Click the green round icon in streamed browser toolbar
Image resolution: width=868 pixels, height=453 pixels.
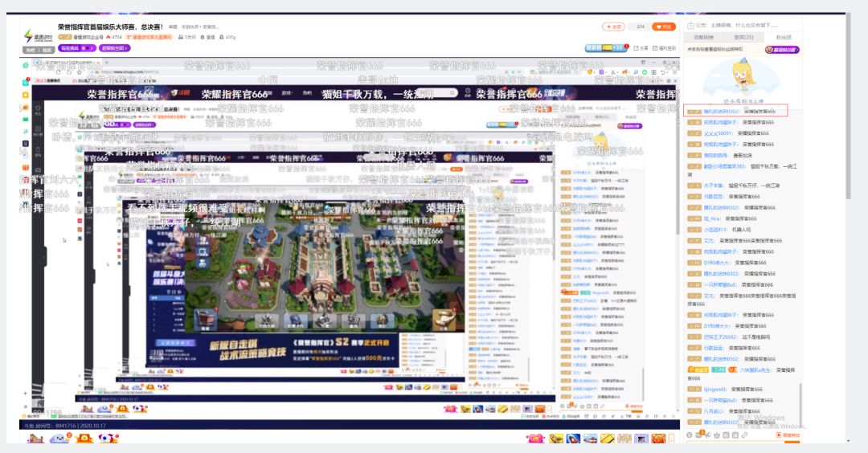tap(645, 72)
